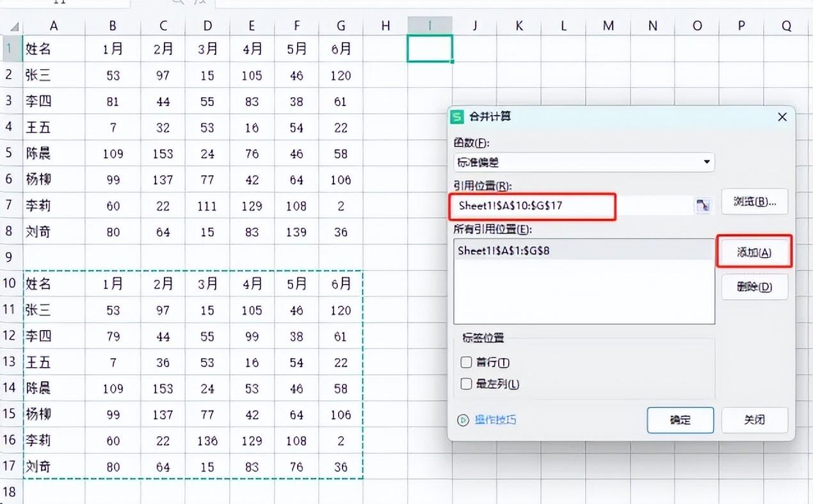Select column G header

(x=341, y=26)
